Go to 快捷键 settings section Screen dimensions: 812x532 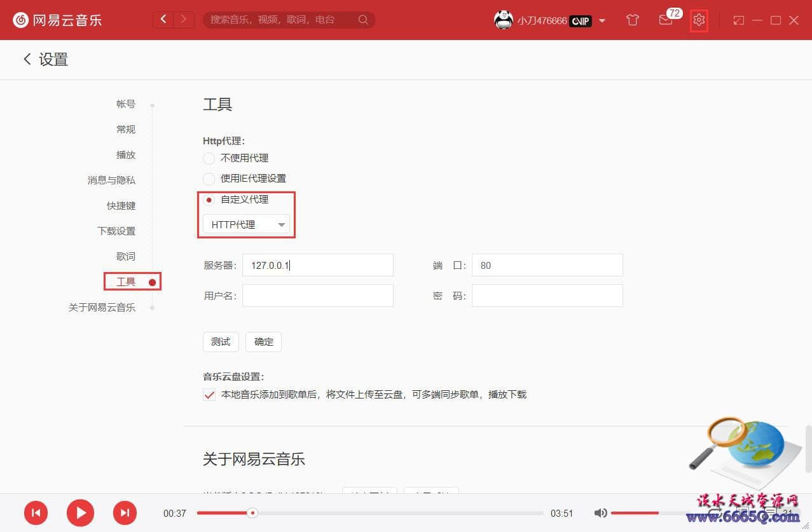[x=121, y=205]
